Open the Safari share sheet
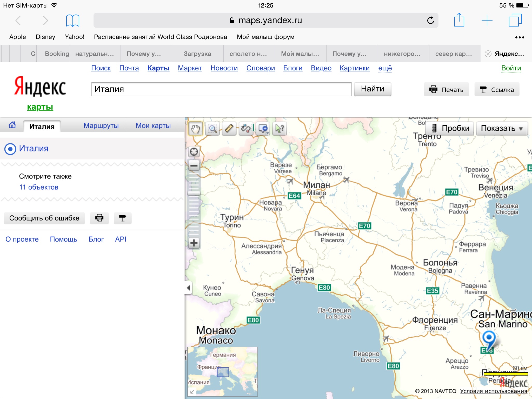 click(459, 20)
